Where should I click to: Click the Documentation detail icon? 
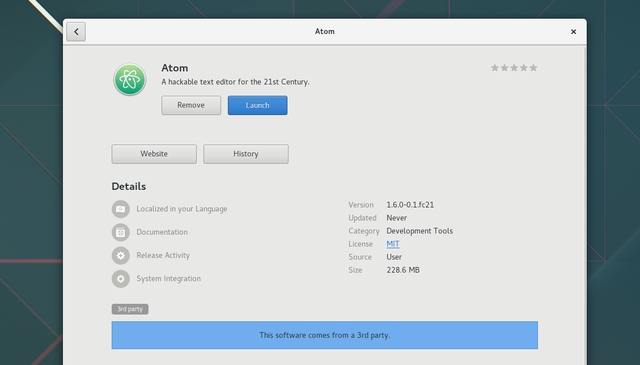click(x=120, y=232)
